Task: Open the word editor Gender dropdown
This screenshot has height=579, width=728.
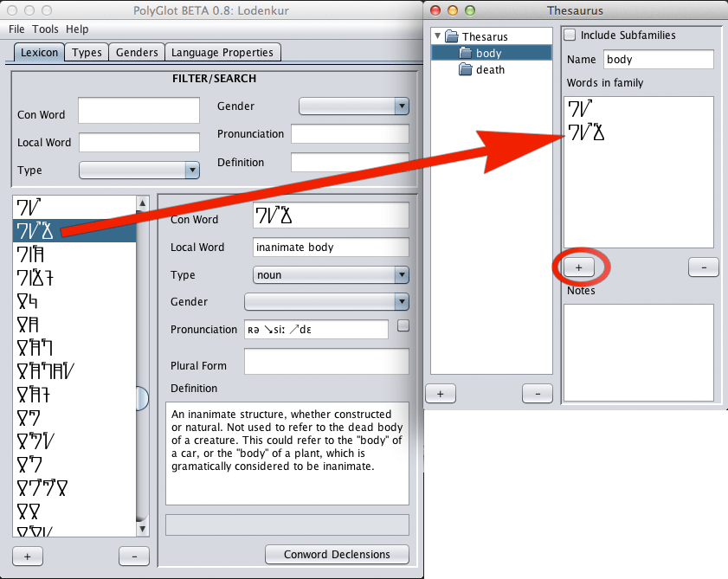Action: [326, 302]
